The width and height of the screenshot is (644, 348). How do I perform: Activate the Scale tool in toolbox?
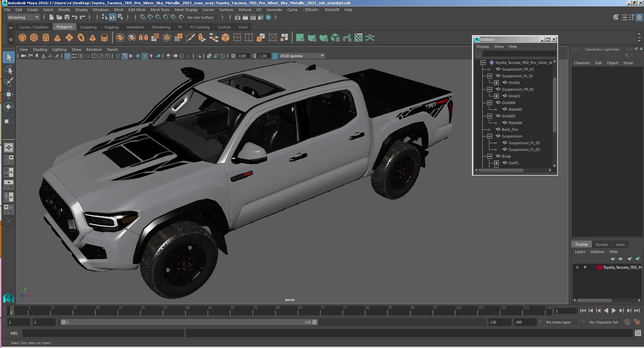click(x=9, y=119)
